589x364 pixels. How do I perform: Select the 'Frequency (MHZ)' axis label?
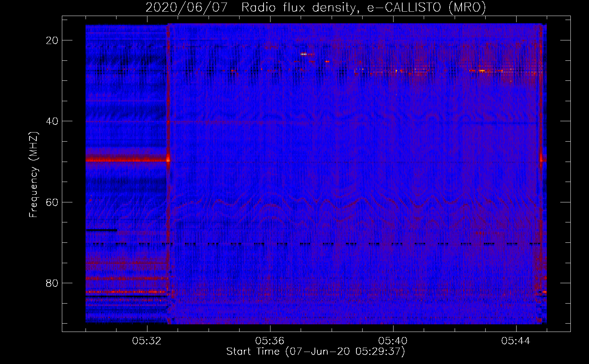coord(33,175)
